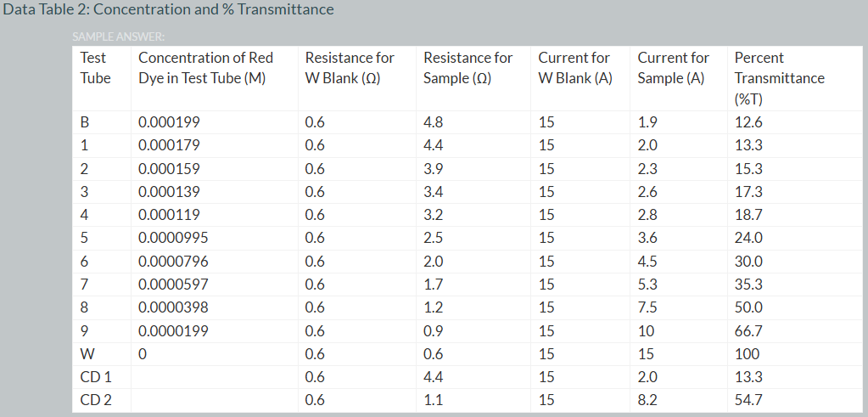
Task: Select the "CD 2" row label
Action: point(96,400)
